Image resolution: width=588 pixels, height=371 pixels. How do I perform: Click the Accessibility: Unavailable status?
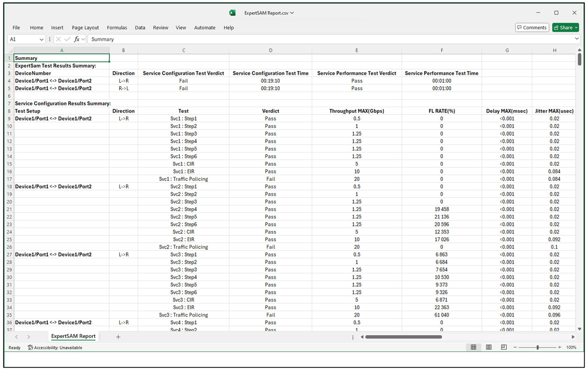[55, 348]
